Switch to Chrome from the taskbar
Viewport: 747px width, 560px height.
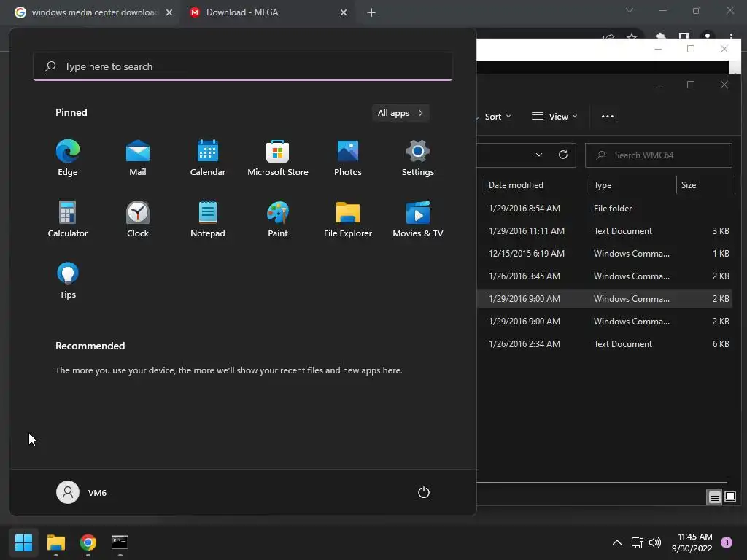click(x=88, y=542)
